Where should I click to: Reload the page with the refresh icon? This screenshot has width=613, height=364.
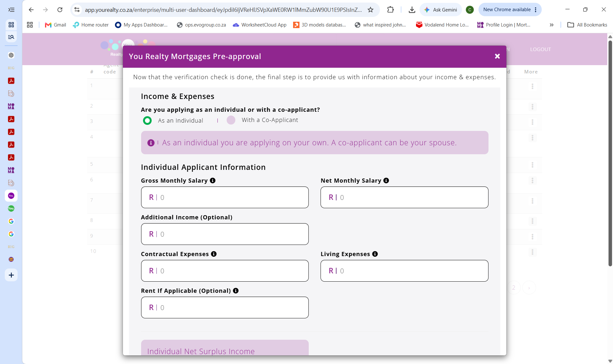[60, 10]
